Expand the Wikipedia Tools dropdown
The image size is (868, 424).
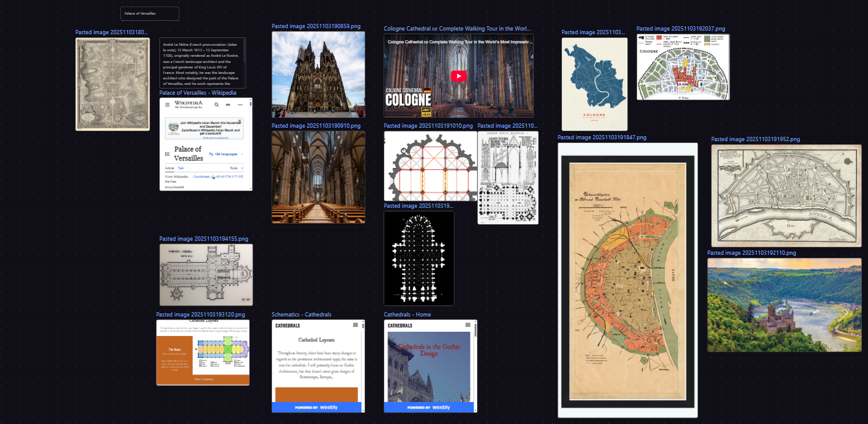click(x=236, y=168)
